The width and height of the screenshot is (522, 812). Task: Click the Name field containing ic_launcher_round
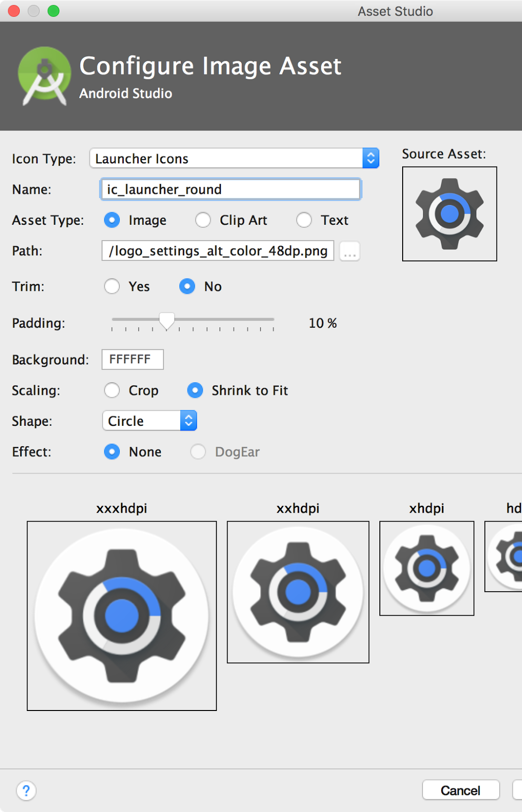[x=230, y=189]
